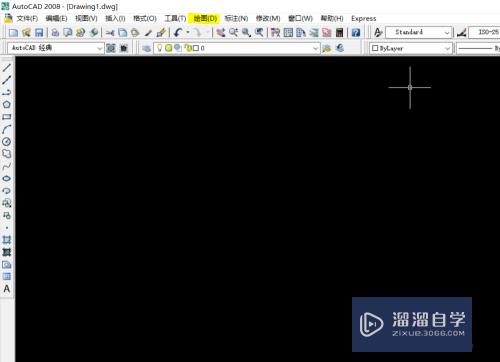This screenshot has height=362, width=500.
Task: Select the Region tool
Action: (7, 264)
